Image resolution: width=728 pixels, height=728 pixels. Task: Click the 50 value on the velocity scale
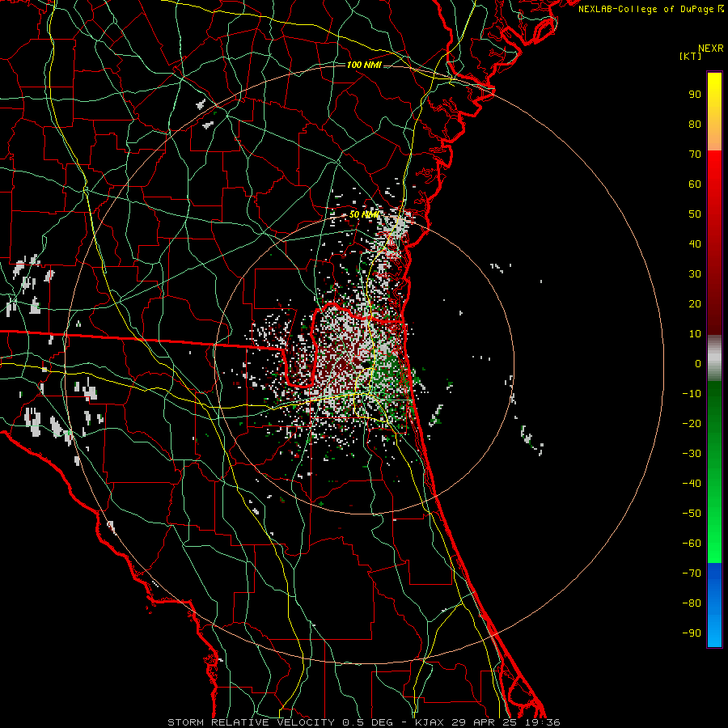coord(695,214)
